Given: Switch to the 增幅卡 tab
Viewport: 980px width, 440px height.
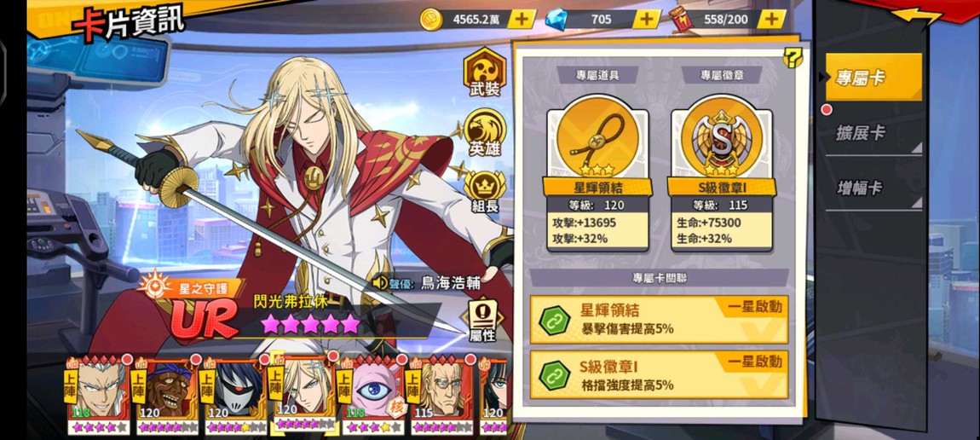Looking at the screenshot, I should (873, 188).
